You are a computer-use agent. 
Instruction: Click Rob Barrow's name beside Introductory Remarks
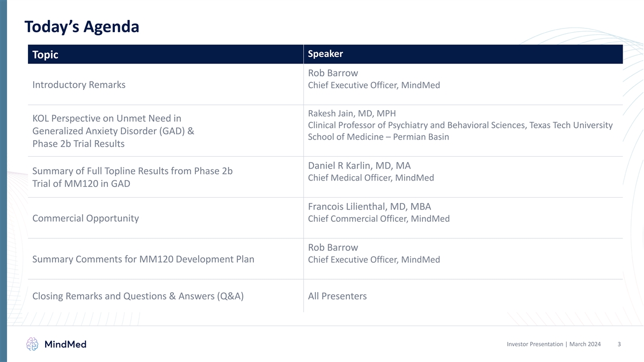[333, 73]
